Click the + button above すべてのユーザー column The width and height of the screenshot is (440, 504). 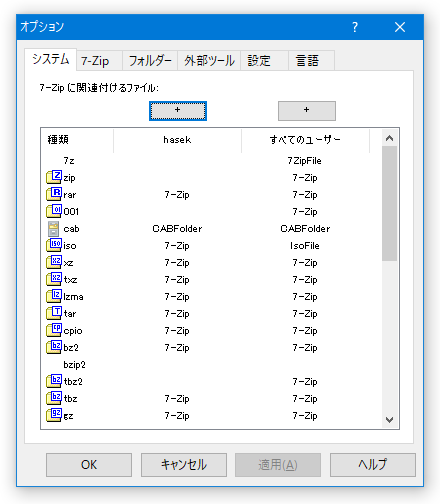307,111
